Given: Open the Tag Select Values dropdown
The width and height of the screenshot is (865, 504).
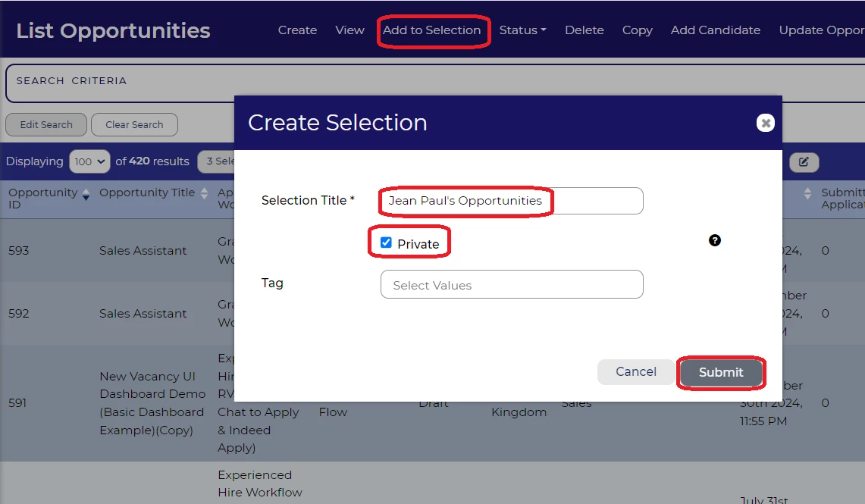Looking at the screenshot, I should [x=512, y=285].
